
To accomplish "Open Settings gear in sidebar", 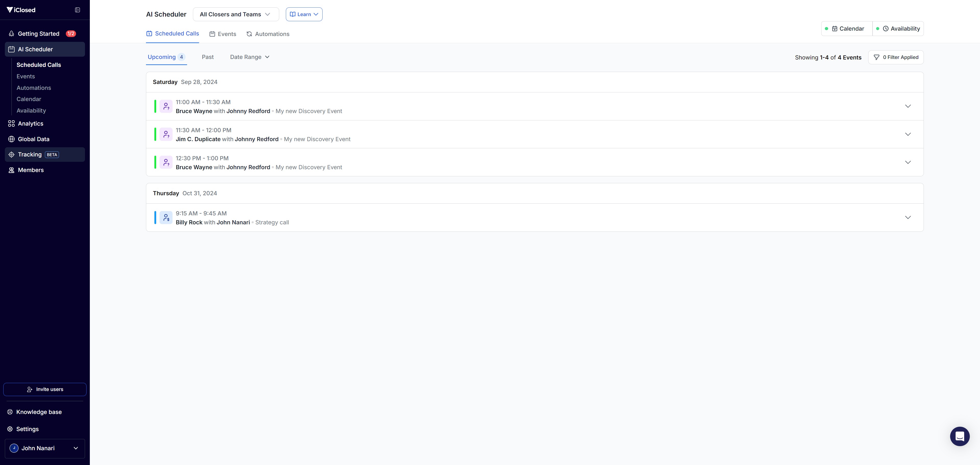I will pos(10,429).
